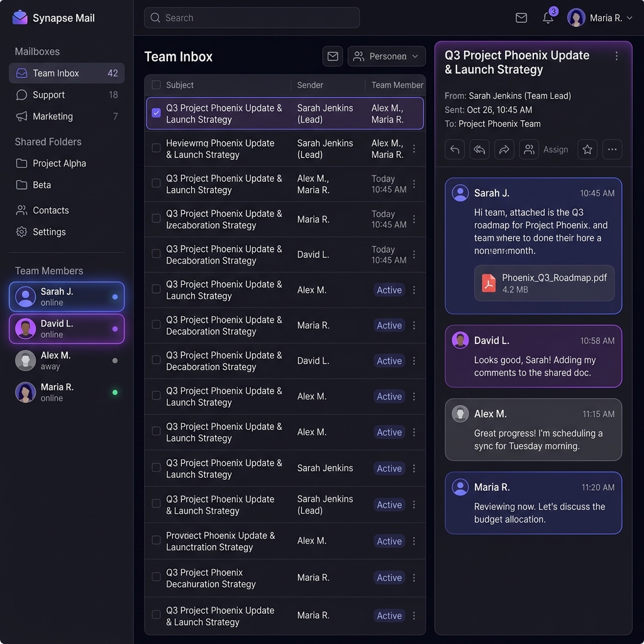Click the envelope button next to Personen

coord(333,56)
